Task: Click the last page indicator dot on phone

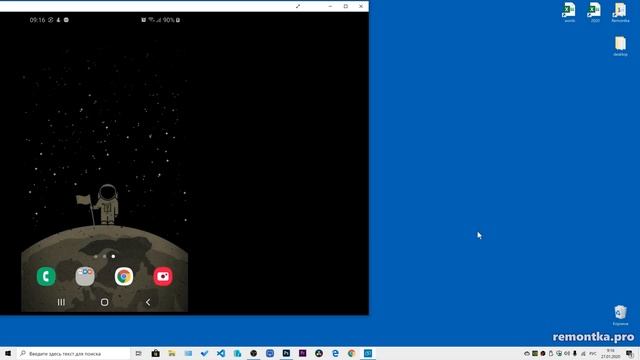Action: tap(113, 256)
